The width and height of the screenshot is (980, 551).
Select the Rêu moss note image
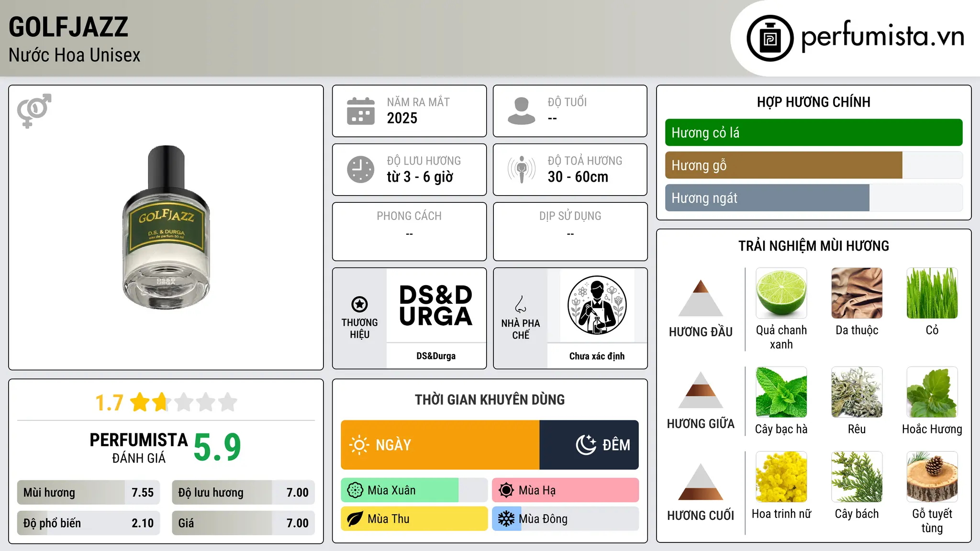pos(857,392)
